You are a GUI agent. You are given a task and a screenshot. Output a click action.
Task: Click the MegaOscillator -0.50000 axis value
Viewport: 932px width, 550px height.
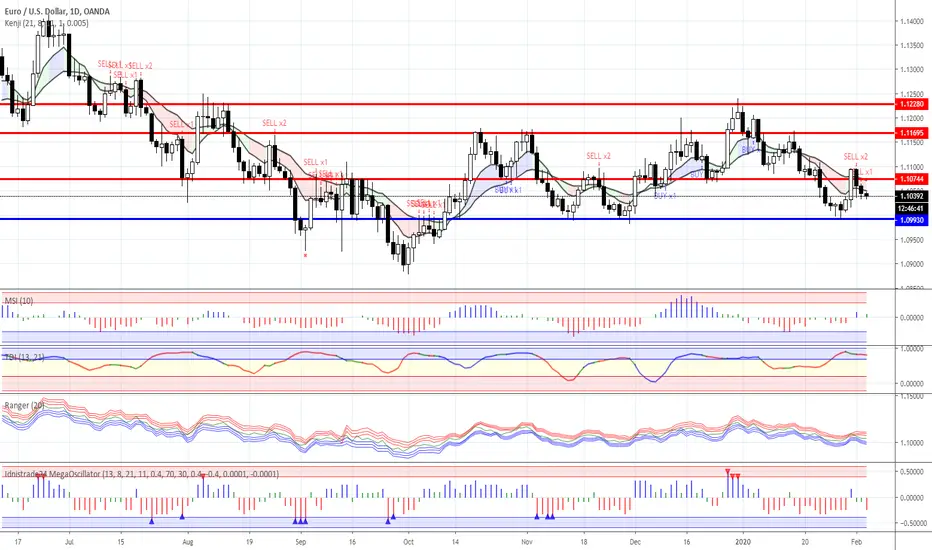pos(912,523)
